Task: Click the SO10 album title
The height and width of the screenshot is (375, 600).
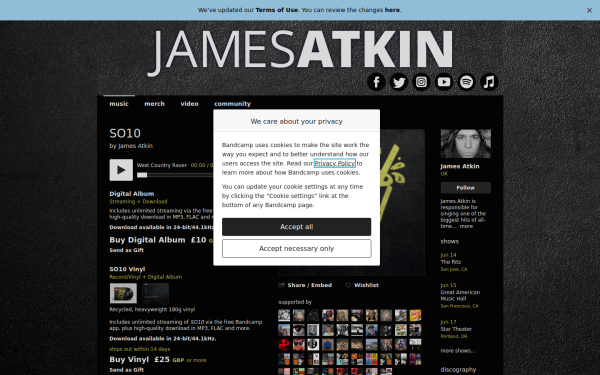Action: pos(125,133)
